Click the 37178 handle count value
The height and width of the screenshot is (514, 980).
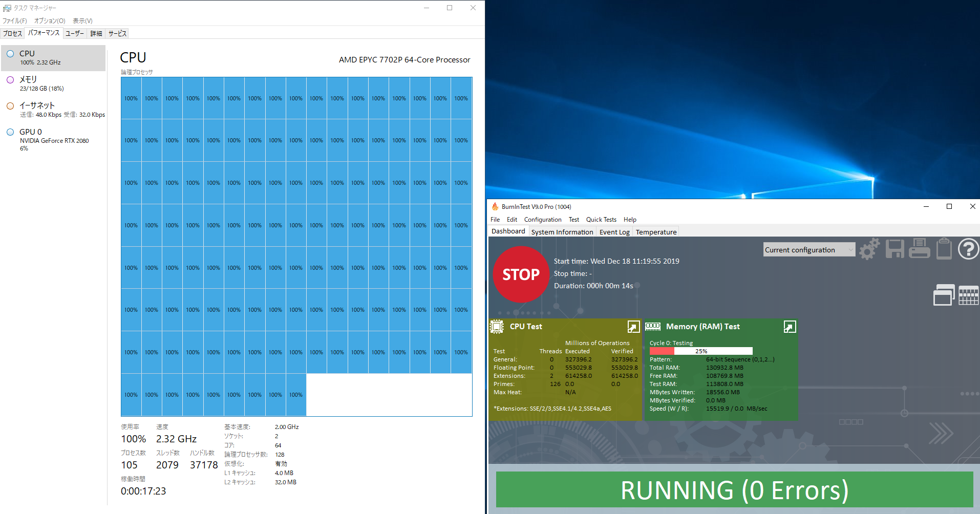204,465
